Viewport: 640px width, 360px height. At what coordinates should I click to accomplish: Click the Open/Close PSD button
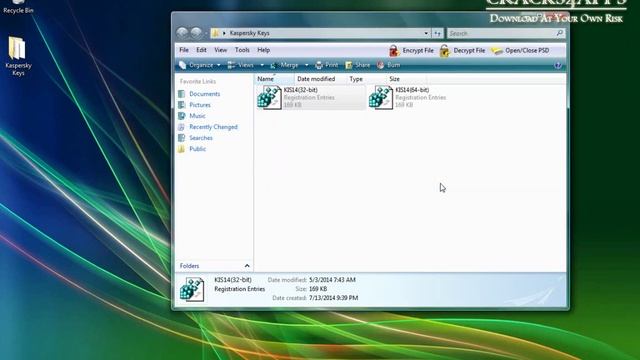click(x=520, y=51)
